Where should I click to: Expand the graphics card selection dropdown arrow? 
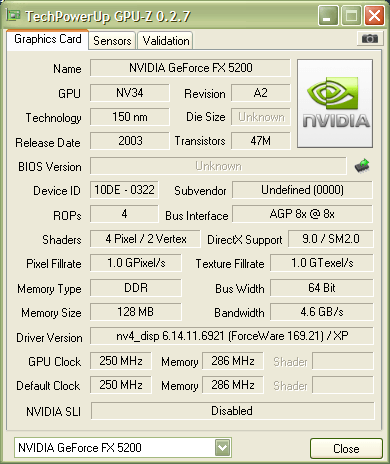pos(222,448)
